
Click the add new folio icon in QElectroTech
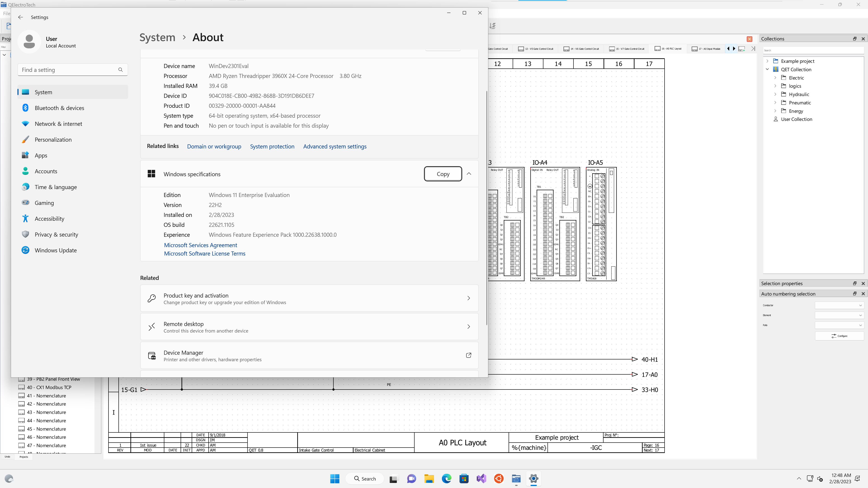pos(741,49)
